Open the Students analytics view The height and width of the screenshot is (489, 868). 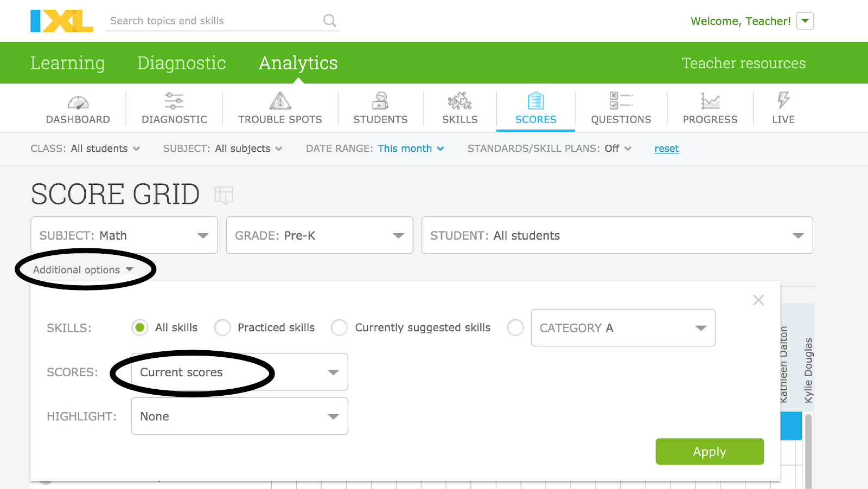[x=381, y=107]
